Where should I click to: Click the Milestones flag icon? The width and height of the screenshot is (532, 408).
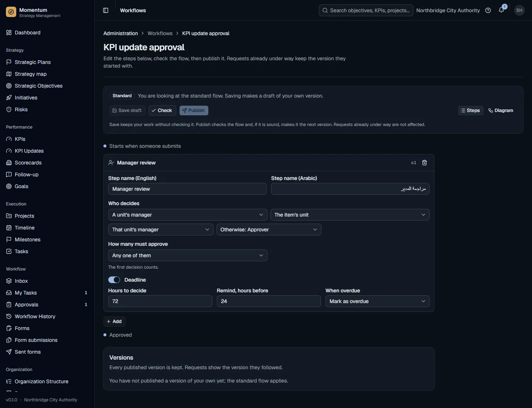[x=9, y=239]
